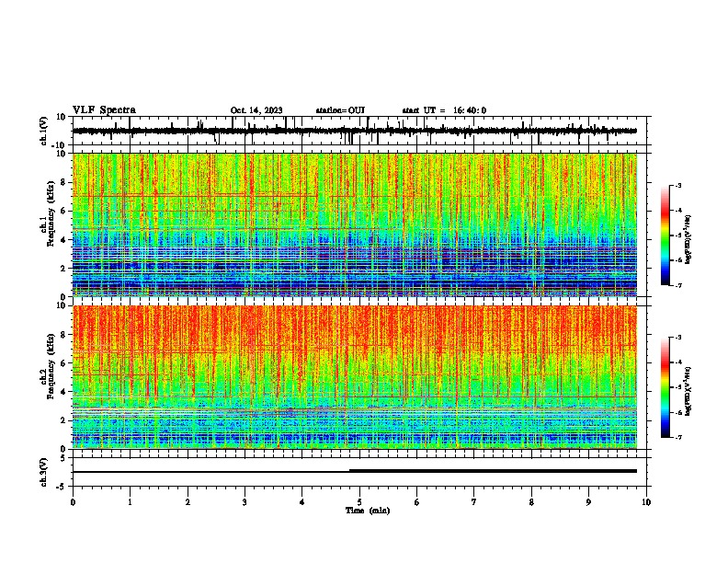Click the 2 kHz tick on ch.1 frequency axis
728x563 pixels.
63,269
